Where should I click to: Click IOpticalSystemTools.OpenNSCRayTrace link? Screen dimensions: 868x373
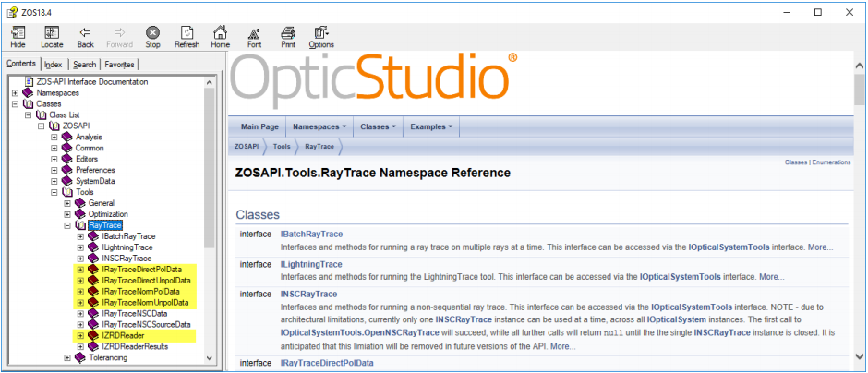click(x=360, y=332)
